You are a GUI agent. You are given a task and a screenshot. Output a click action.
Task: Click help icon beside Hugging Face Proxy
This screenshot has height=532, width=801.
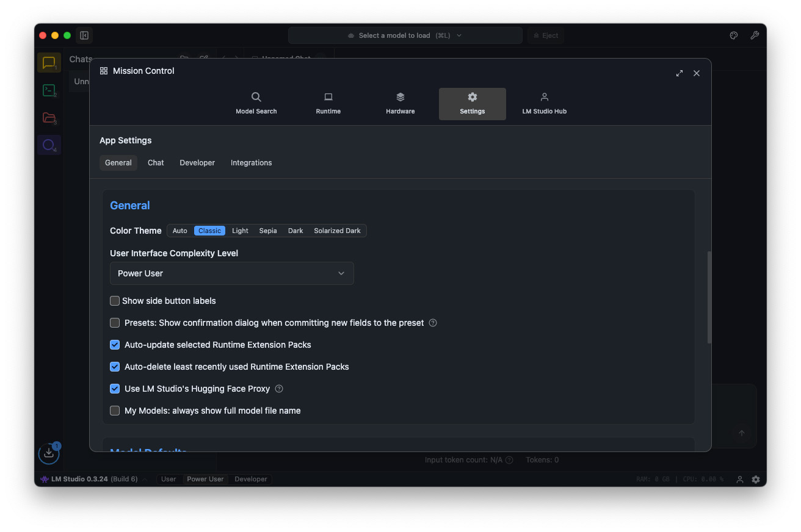(x=279, y=389)
